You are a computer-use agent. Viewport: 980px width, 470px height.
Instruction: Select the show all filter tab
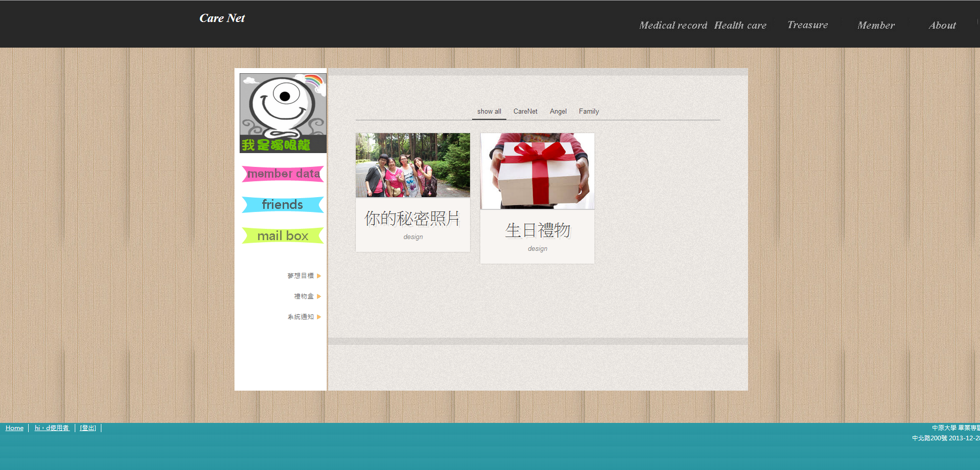click(x=489, y=112)
